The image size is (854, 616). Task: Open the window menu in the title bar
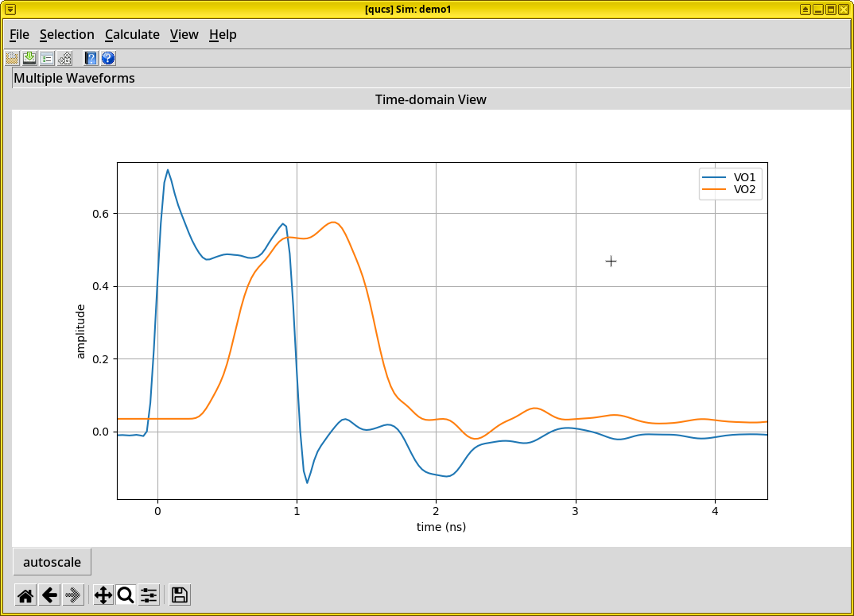10,9
